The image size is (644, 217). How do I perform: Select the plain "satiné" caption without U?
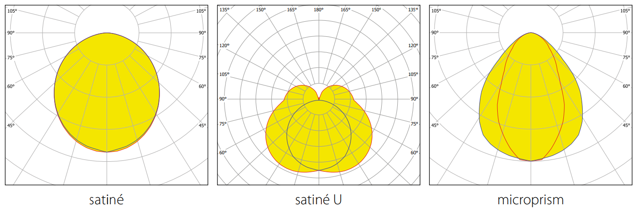tap(107, 200)
